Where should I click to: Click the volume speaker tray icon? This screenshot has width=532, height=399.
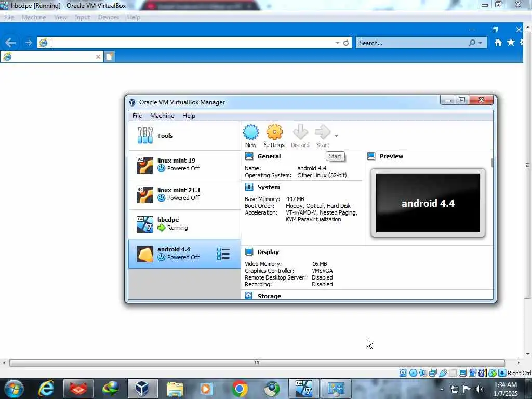[479, 389]
